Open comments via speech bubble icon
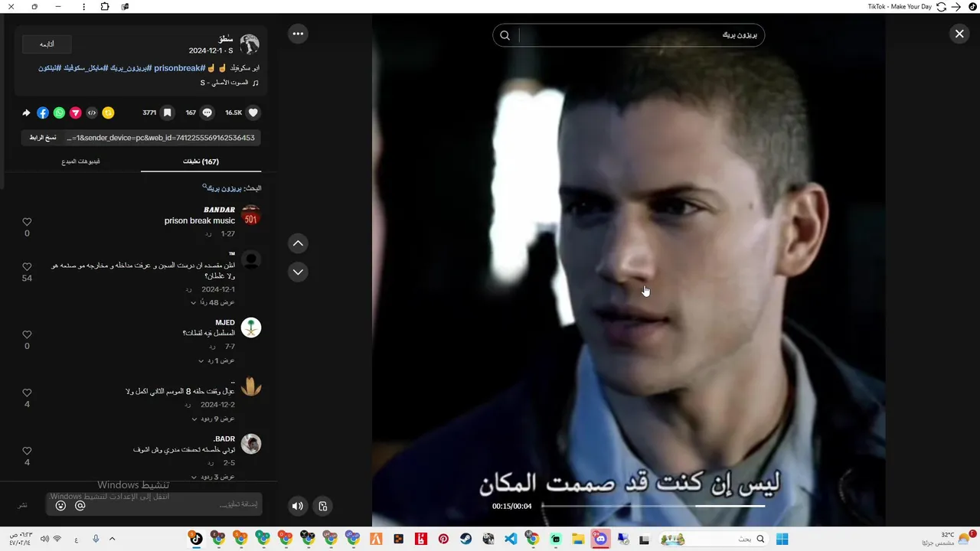The height and width of the screenshot is (551, 980). pos(207,112)
